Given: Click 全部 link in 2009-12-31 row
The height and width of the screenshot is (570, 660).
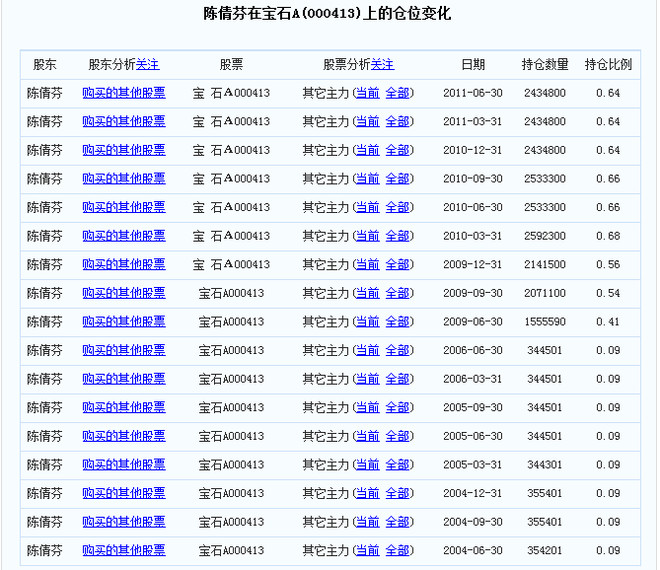Looking at the screenshot, I should 397,265.
